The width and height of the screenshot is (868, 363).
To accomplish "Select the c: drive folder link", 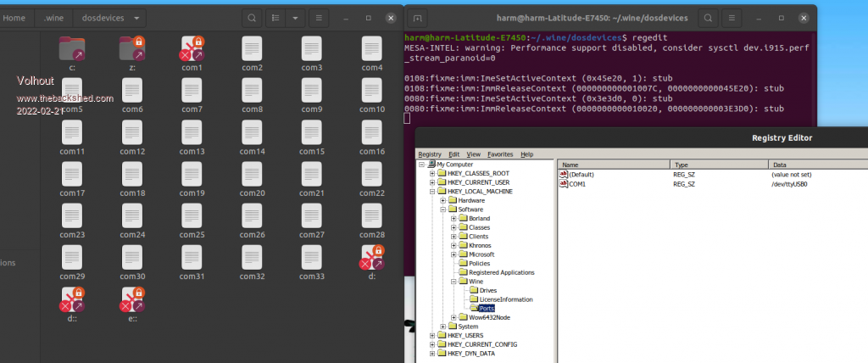I will click(x=72, y=48).
